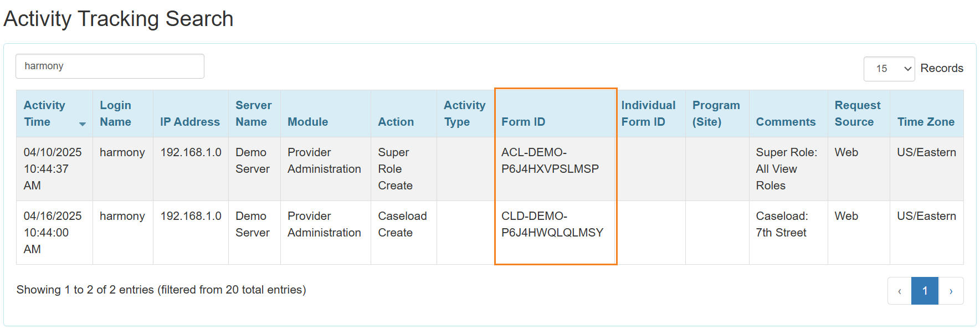Select Form ID ACL-DEMO-P6J4HXVPSLMSP
980x329 pixels.
point(550,161)
